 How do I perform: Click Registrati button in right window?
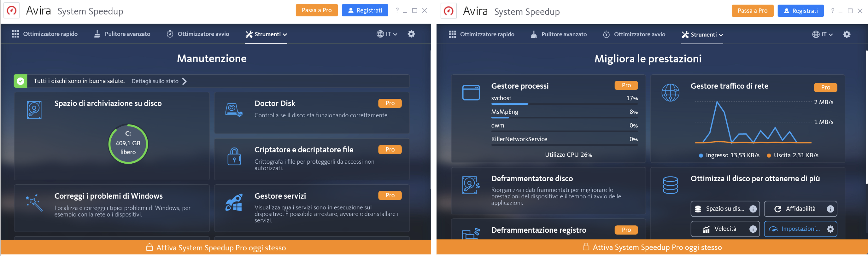tap(801, 11)
